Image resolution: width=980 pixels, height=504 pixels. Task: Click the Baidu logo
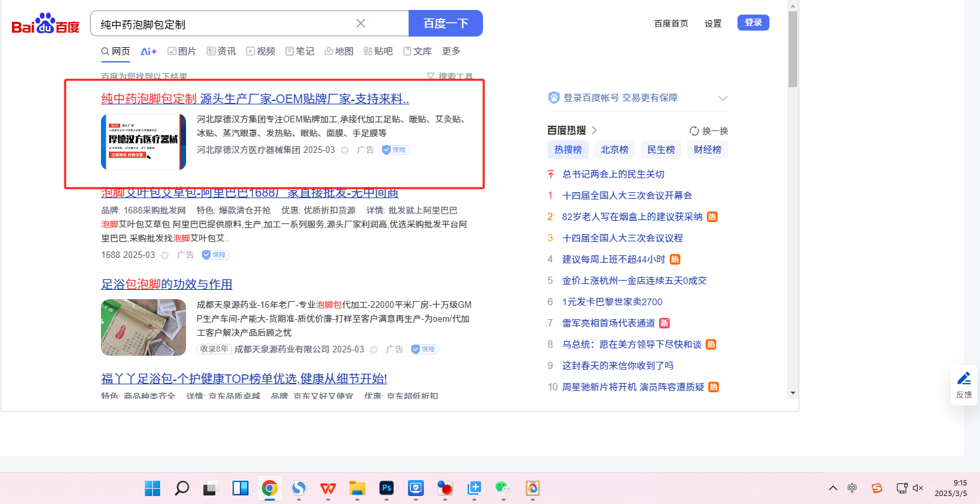click(x=45, y=24)
